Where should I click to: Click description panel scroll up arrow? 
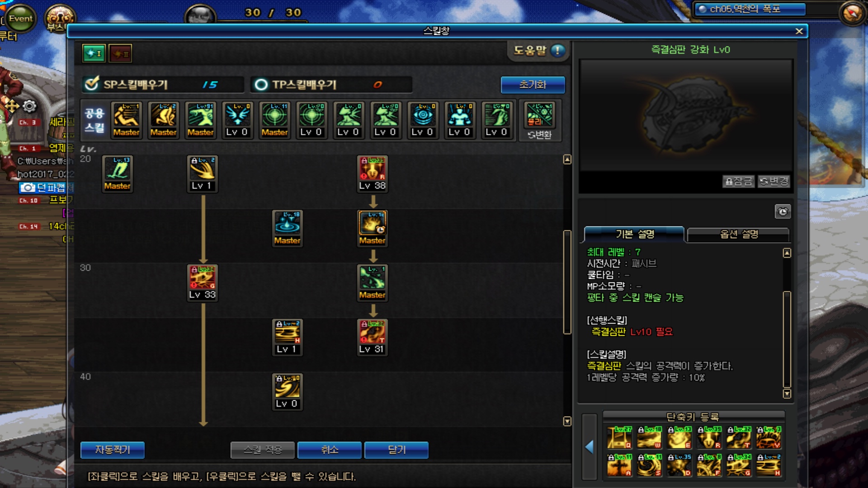787,253
